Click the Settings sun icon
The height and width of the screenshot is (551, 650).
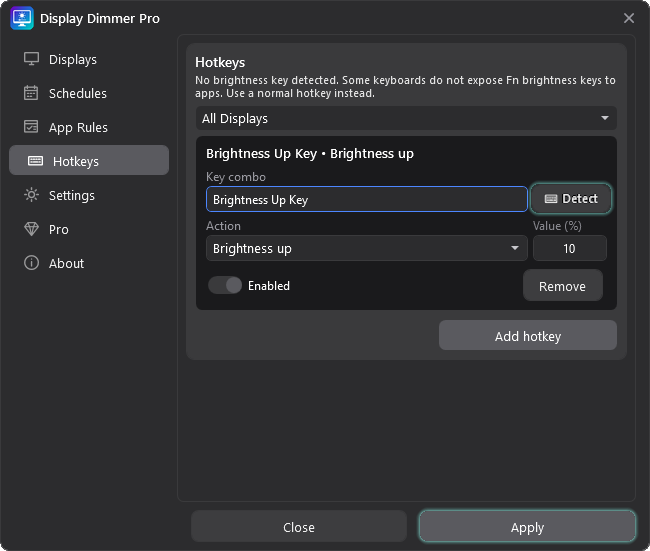pos(32,195)
